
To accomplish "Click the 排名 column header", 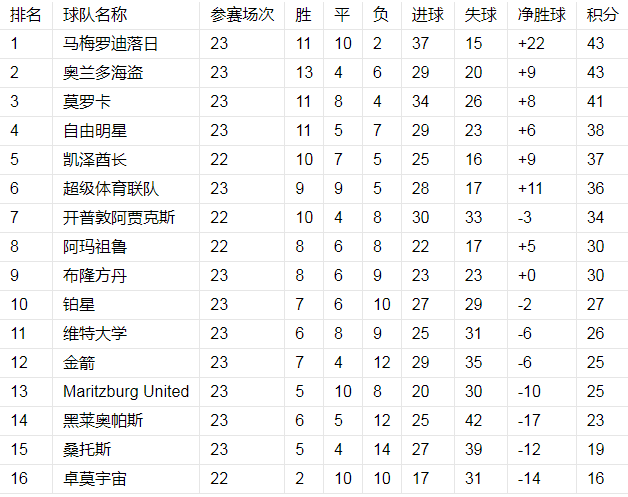I will coord(26,15).
